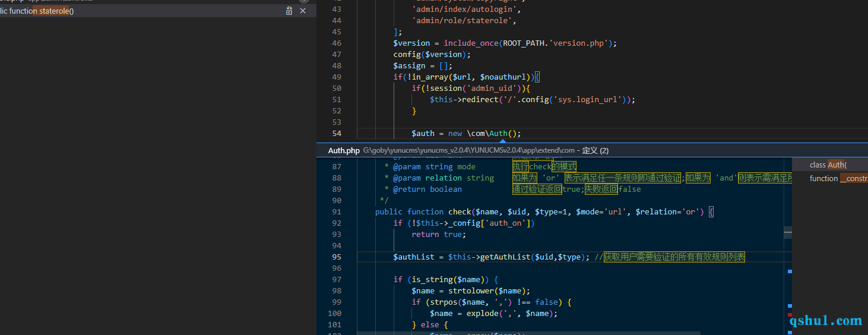The height and width of the screenshot is (335, 868).
Task: Click '@param string mode' doc comment on line 87
Action: [435, 166]
